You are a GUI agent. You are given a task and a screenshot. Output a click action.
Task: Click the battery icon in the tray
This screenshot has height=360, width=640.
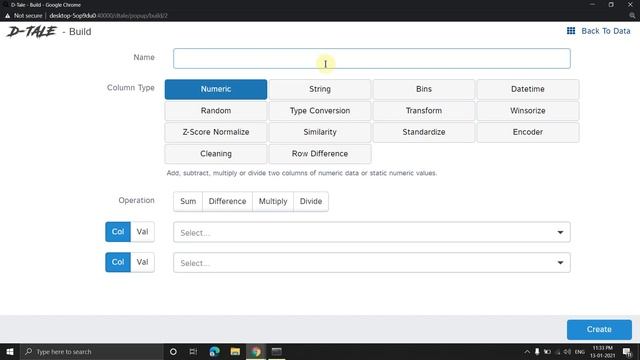[x=547, y=352]
